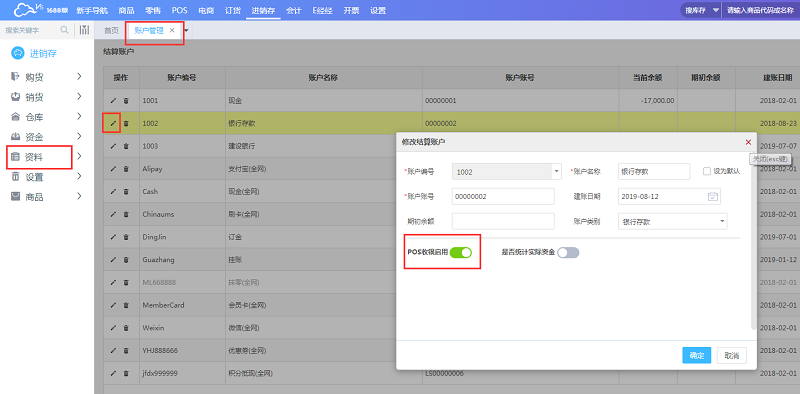Open the 账户类别 dropdown
800x394 pixels.
click(672, 221)
